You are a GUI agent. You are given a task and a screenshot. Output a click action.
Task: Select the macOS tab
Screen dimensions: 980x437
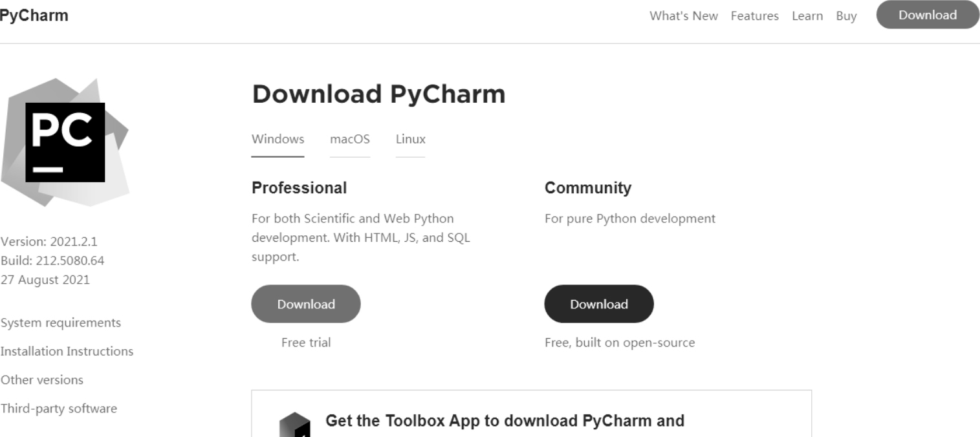(349, 139)
